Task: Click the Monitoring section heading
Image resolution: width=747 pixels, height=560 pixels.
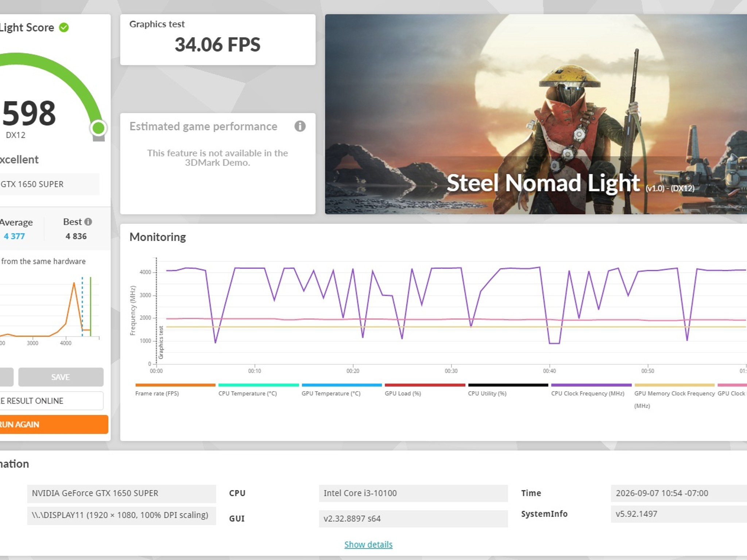Action: pos(158,237)
